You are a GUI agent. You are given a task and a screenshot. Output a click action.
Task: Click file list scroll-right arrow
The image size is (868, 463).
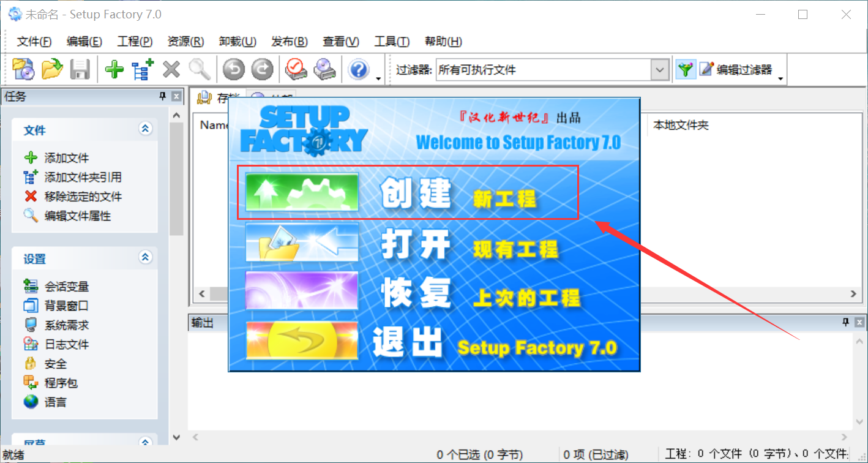click(854, 295)
